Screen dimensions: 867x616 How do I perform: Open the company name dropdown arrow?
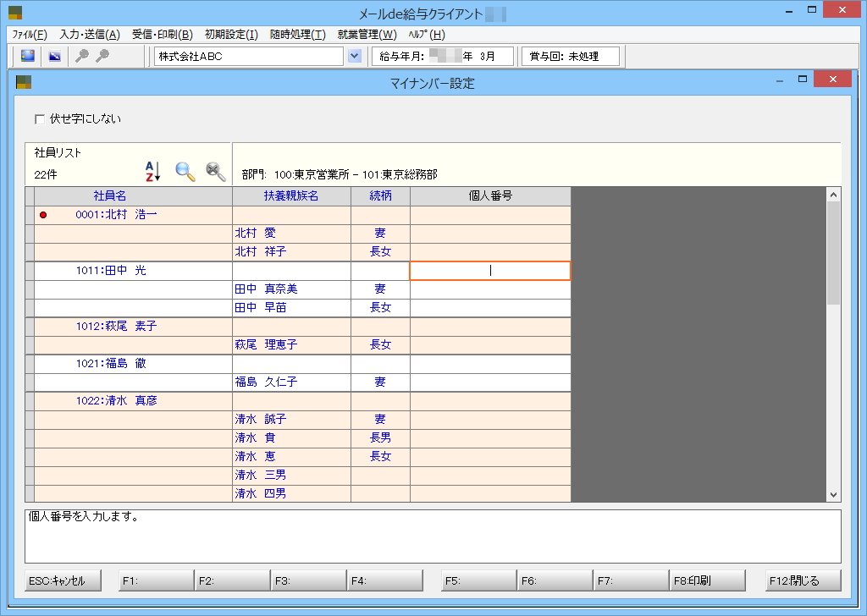pos(355,56)
